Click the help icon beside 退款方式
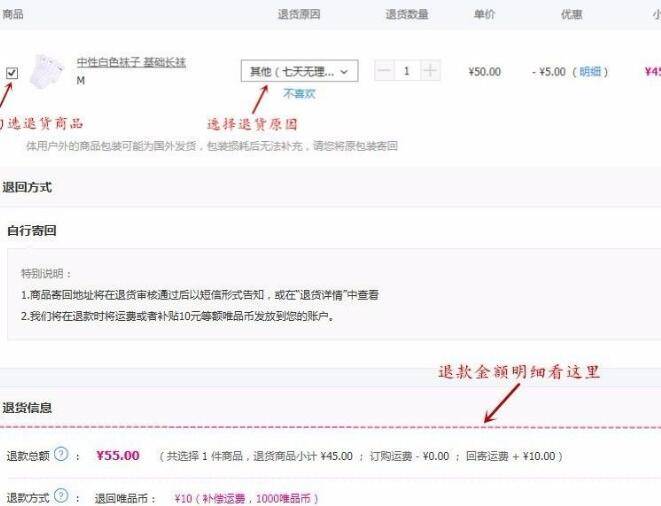 coord(61,496)
